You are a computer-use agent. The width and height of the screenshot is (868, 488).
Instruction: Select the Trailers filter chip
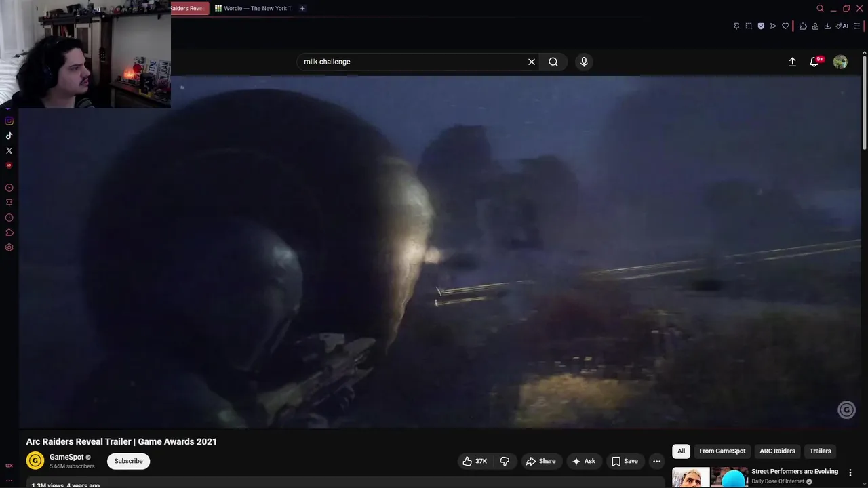click(820, 451)
